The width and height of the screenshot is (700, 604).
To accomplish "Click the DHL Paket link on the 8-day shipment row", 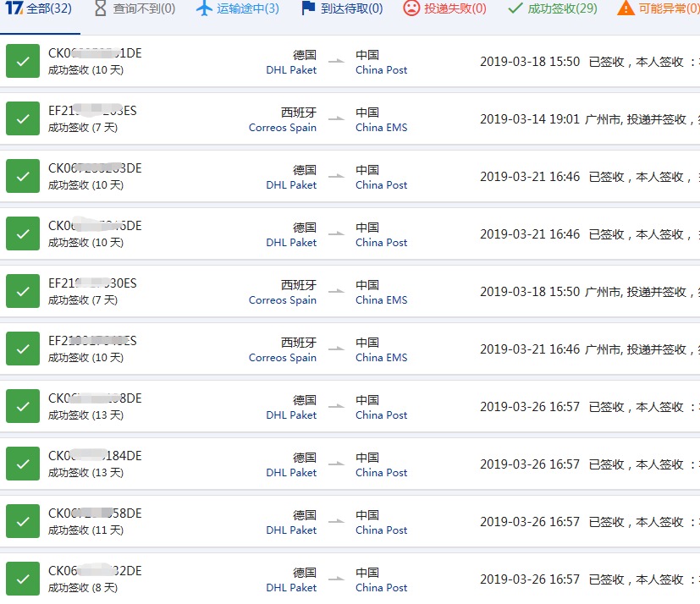I will [x=291, y=588].
